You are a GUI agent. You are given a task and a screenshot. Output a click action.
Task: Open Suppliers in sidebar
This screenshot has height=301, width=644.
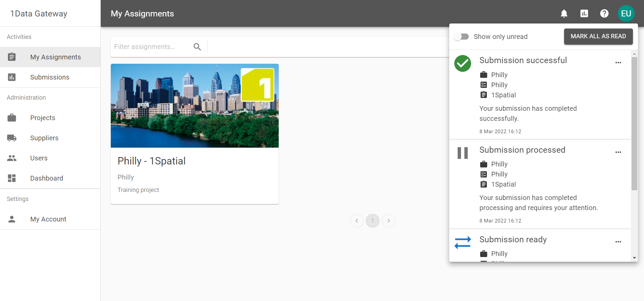pyautogui.click(x=50, y=138)
